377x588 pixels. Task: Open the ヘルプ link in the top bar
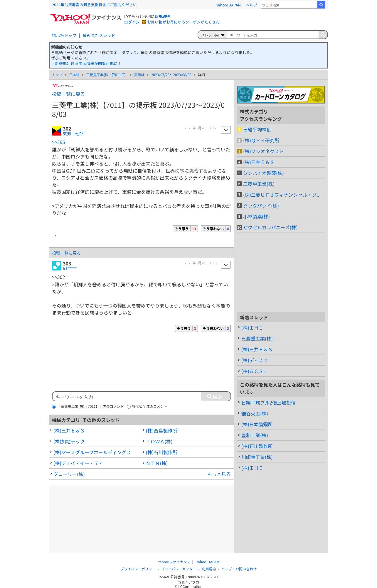click(x=251, y=5)
